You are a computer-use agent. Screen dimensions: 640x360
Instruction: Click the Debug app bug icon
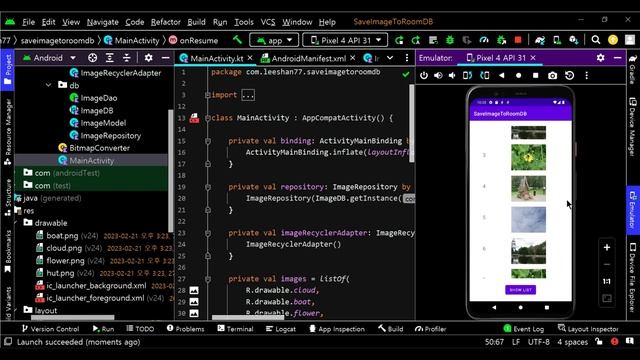[x=450, y=40]
